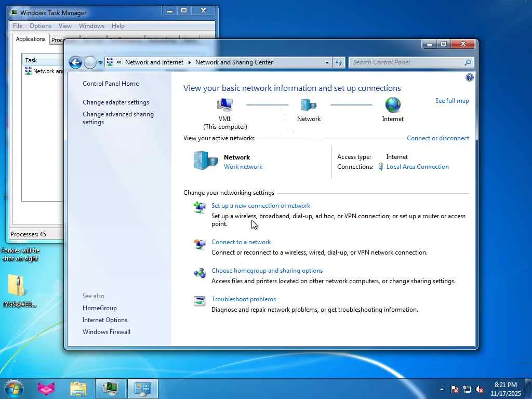This screenshot has width=532, height=399.
Task: Click the Troubleshoot problems icon
Action: [x=199, y=301]
